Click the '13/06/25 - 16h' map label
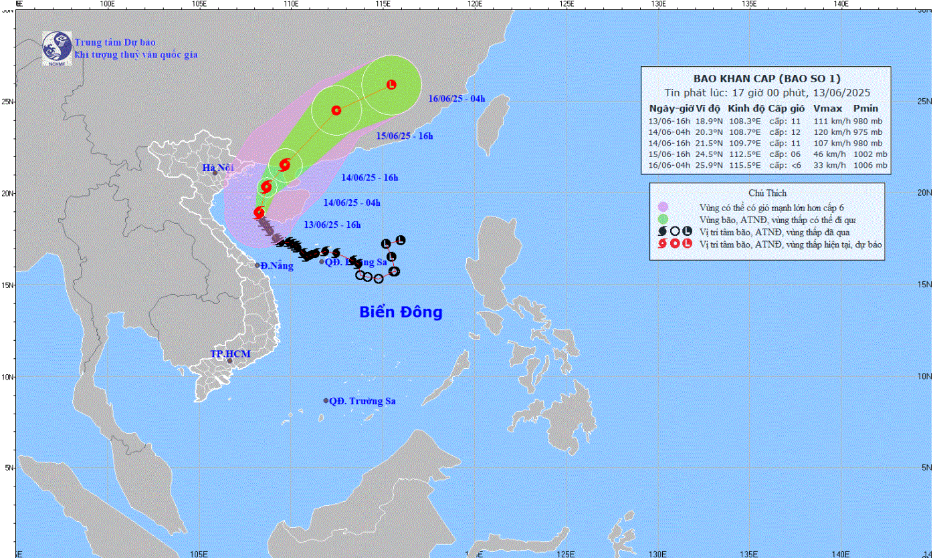This screenshot has width=933, height=560. click(x=332, y=225)
